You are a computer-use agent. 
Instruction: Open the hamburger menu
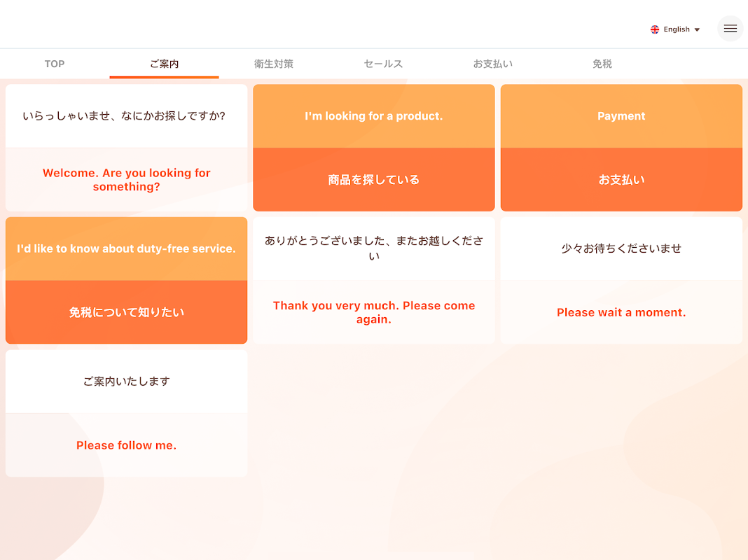point(730,29)
